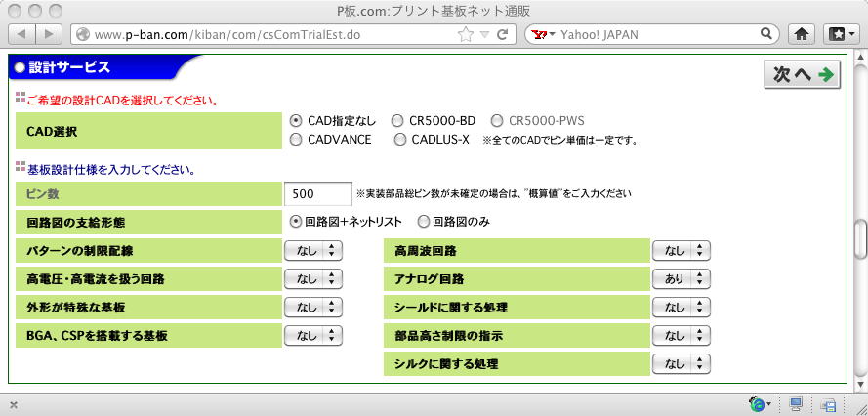Click the scrollbar down arrow
868x416 pixels.
coord(861,385)
